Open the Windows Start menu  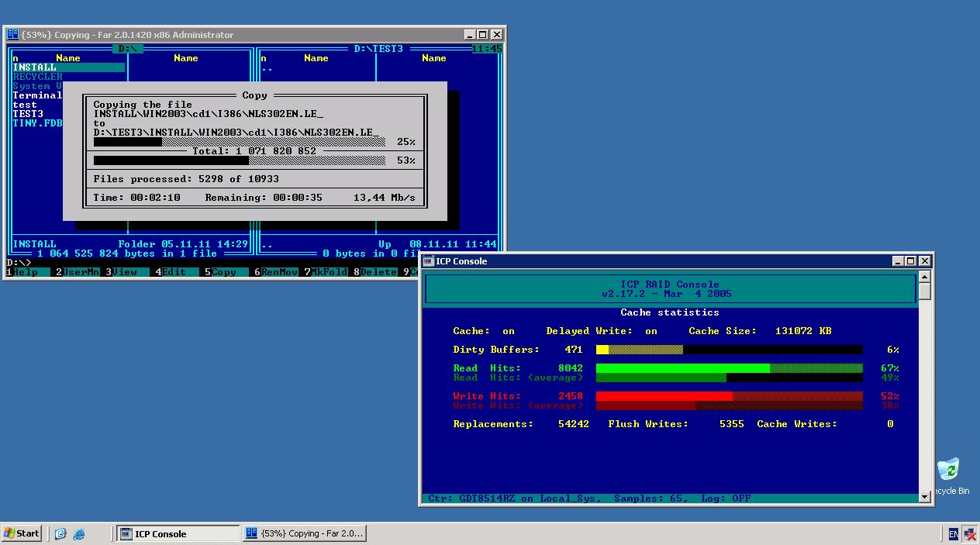22,533
